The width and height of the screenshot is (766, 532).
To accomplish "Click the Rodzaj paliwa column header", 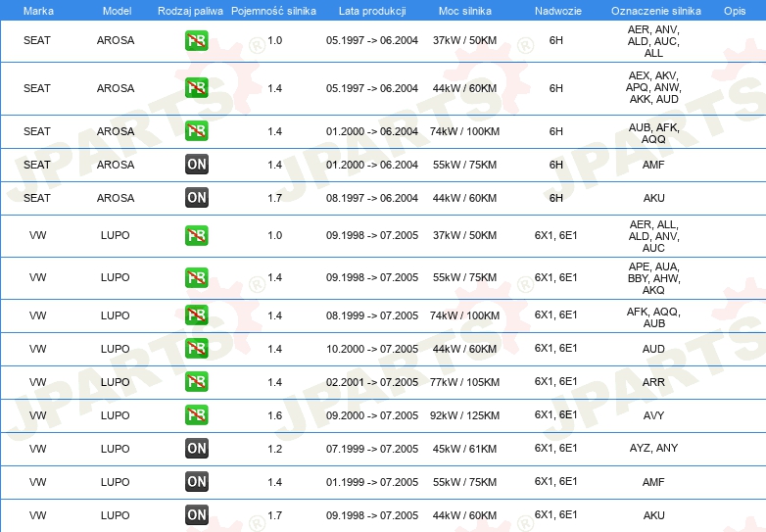I will [x=190, y=11].
